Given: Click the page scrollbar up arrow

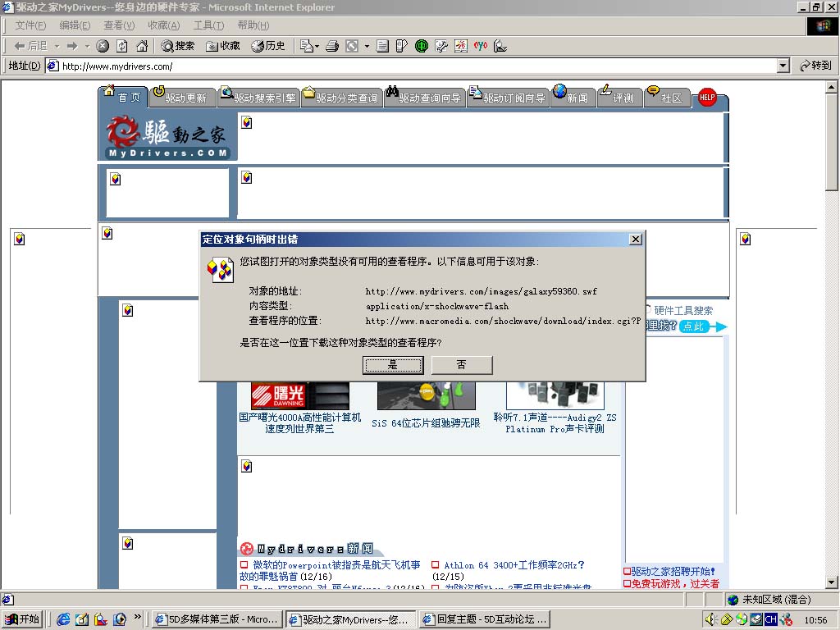Looking at the screenshot, I should coord(832,86).
